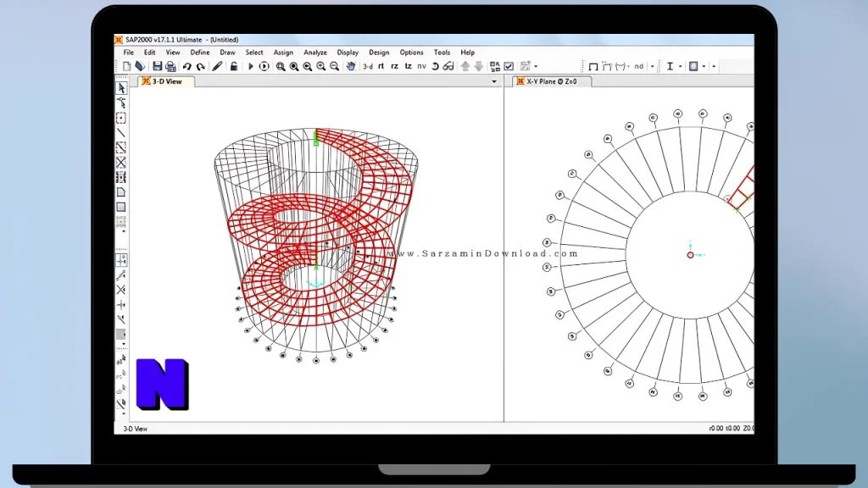
Task: Click the origin marker in X-Y Plane view
Action: coord(690,255)
